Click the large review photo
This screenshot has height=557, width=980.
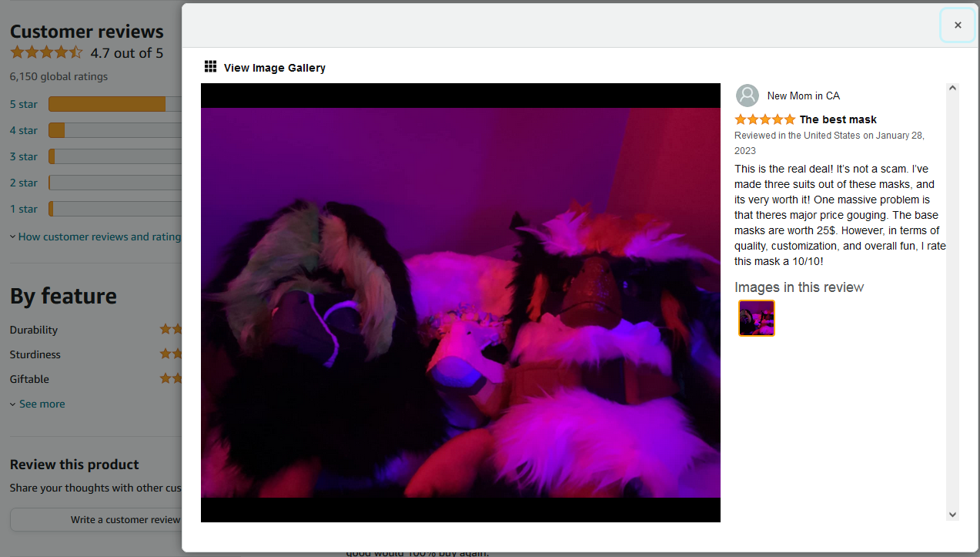point(460,303)
